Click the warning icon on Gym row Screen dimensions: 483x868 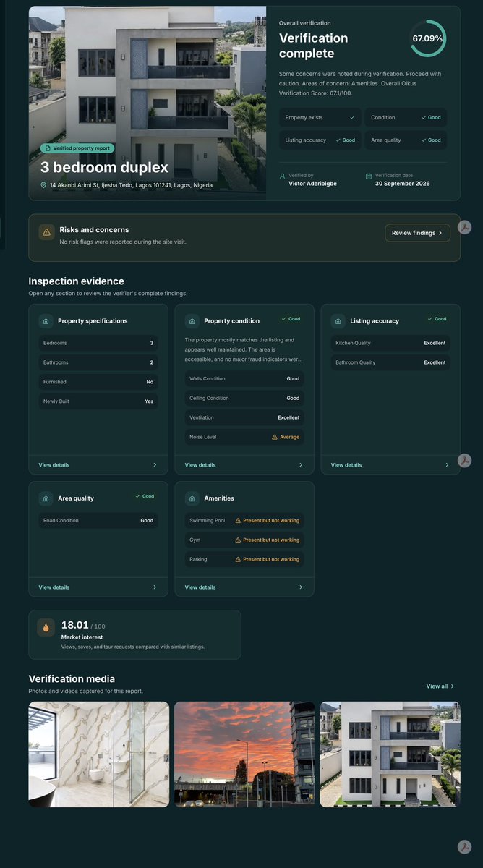click(238, 540)
